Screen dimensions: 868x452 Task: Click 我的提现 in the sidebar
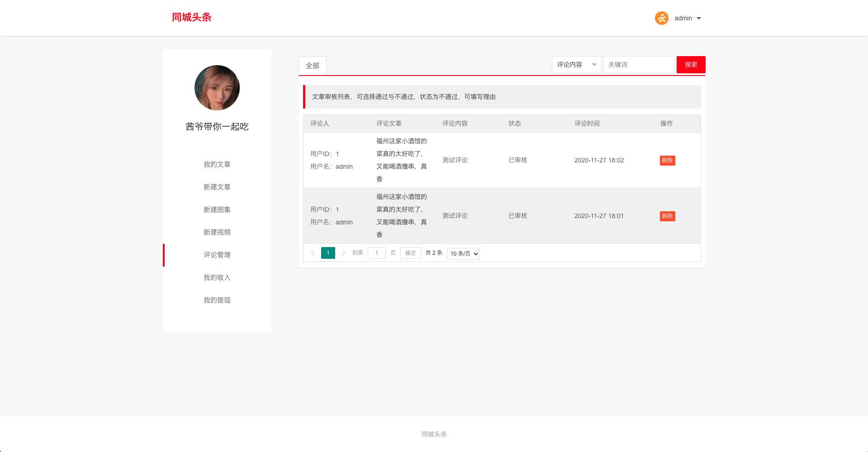click(217, 300)
